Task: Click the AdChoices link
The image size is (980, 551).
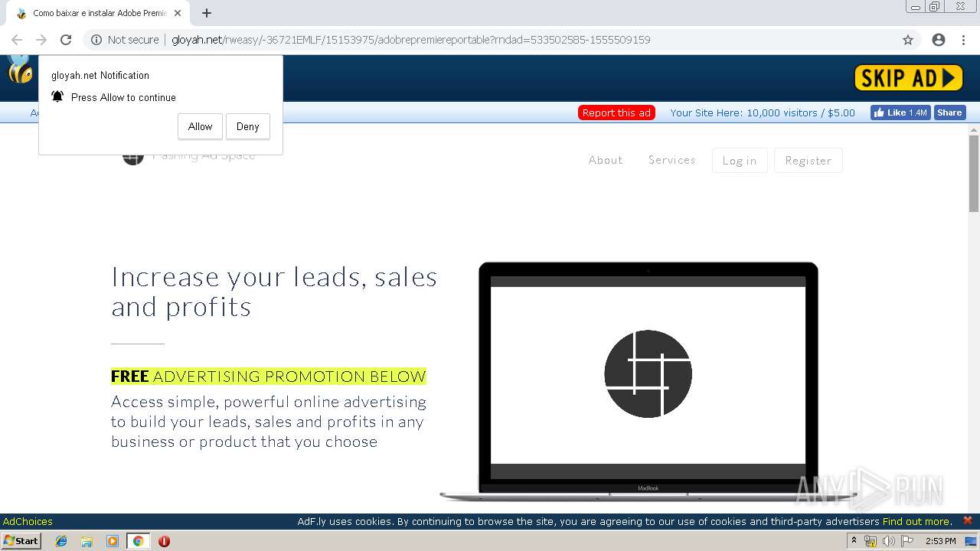Action: (x=28, y=522)
